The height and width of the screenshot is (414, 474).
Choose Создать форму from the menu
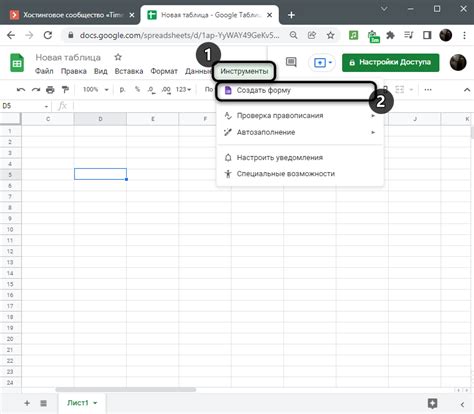296,90
